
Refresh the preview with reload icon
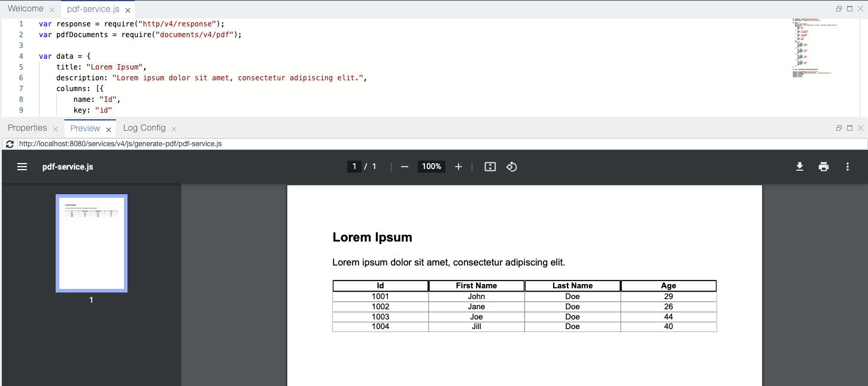pos(10,144)
